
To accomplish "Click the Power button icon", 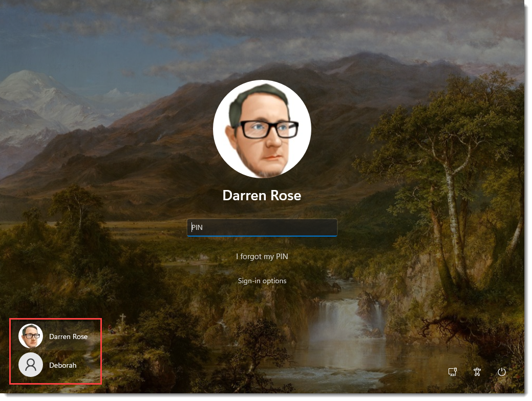I will 502,372.
